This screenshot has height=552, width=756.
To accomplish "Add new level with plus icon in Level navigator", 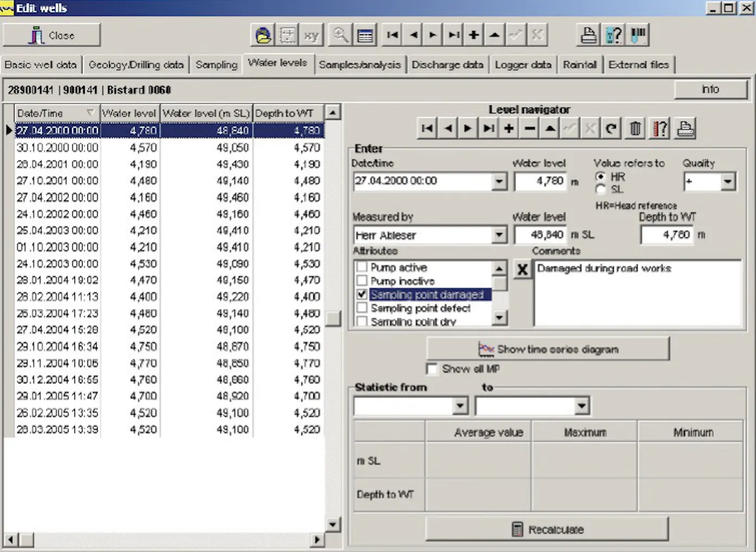I will tap(509, 129).
